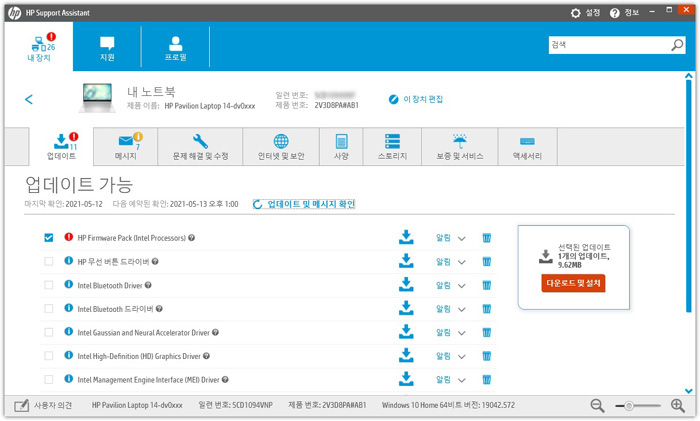Switch to the 액세서리 tab
This screenshot has width=700, height=421.
pyautogui.click(x=527, y=146)
